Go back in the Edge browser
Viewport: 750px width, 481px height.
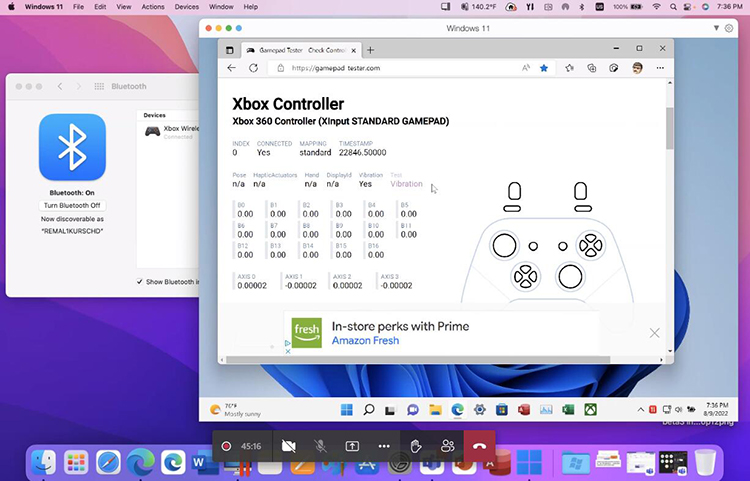coord(232,68)
